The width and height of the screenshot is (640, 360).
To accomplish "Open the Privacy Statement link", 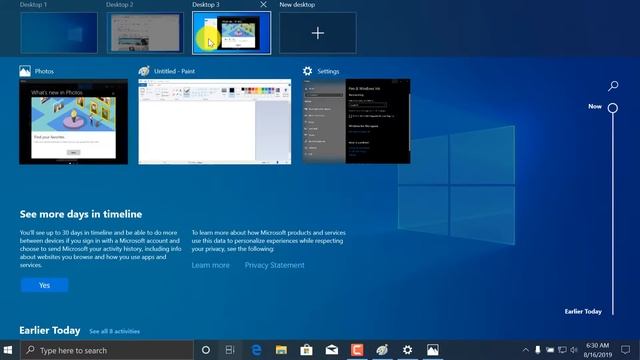I will click(275, 265).
